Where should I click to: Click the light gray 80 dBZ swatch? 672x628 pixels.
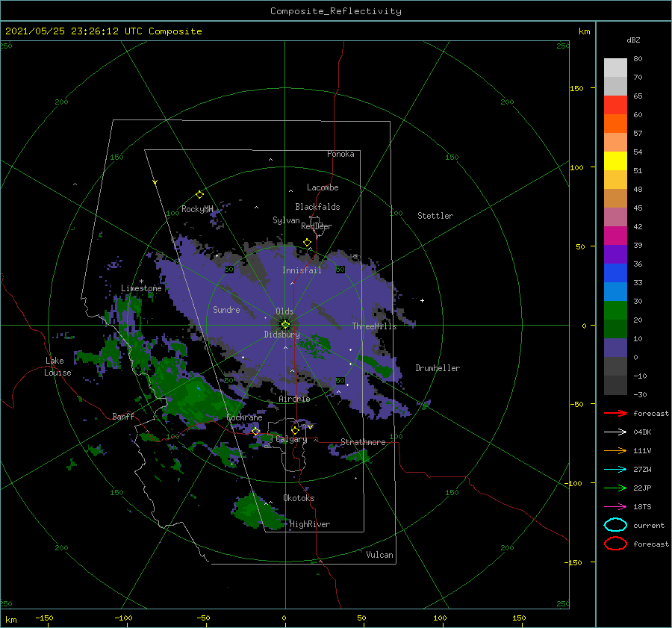(615, 67)
